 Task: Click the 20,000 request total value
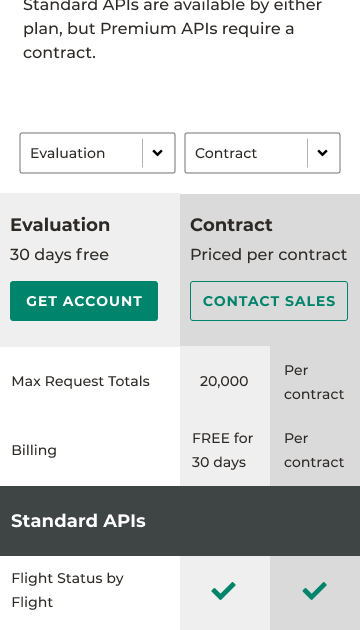224,381
